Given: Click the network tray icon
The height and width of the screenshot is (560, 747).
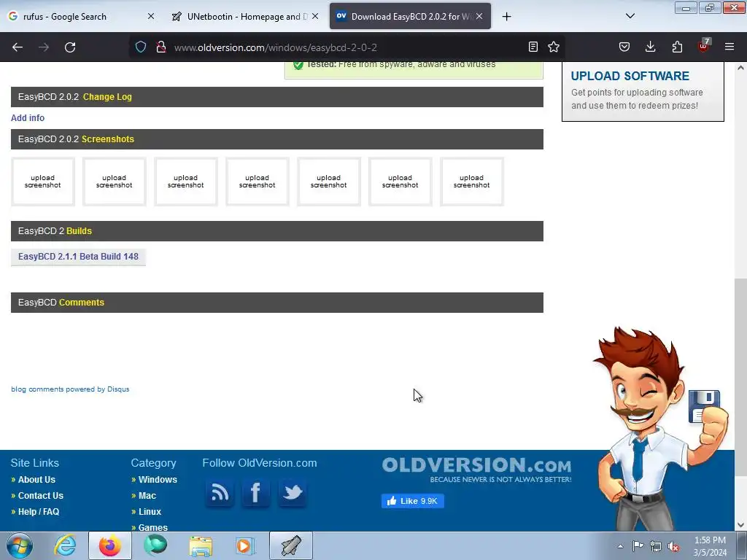Looking at the screenshot, I should pos(656,547).
